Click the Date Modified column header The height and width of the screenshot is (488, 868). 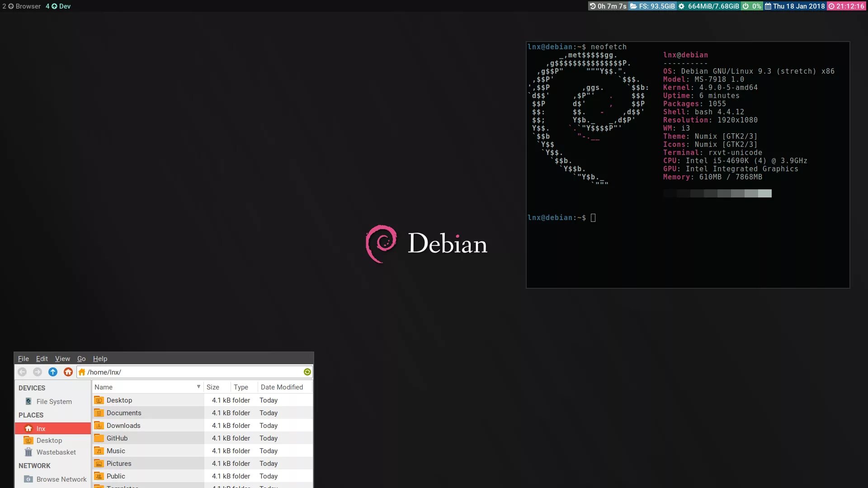pyautogui.click(x=281, y=387)
